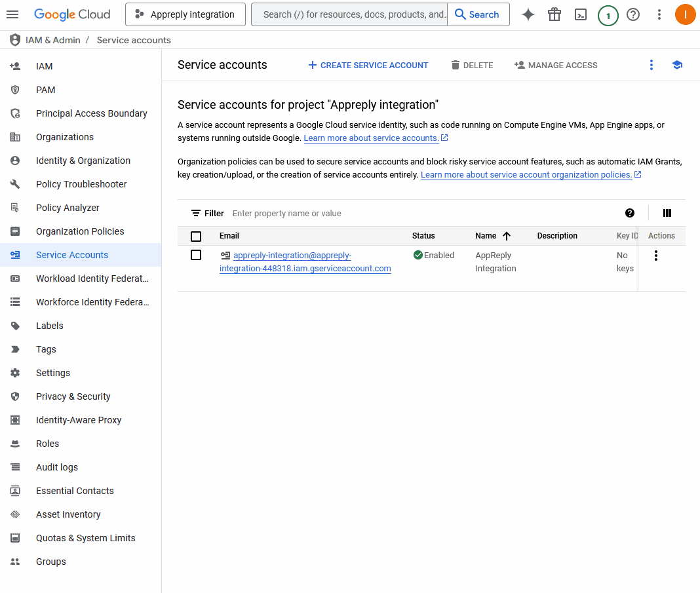Click the Delete button
Image resolution: width=700 pixels, height=593 pixels.
472,65
